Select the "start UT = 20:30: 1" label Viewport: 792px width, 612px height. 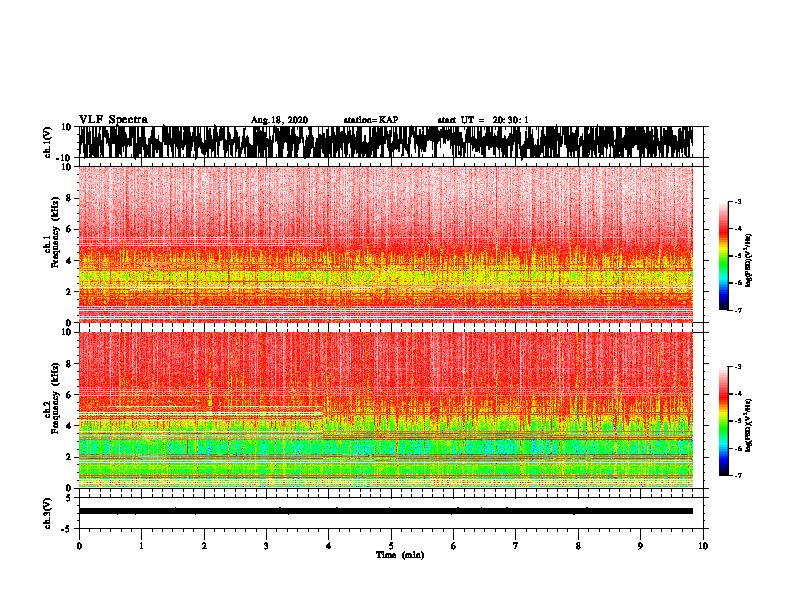point(483,120)
